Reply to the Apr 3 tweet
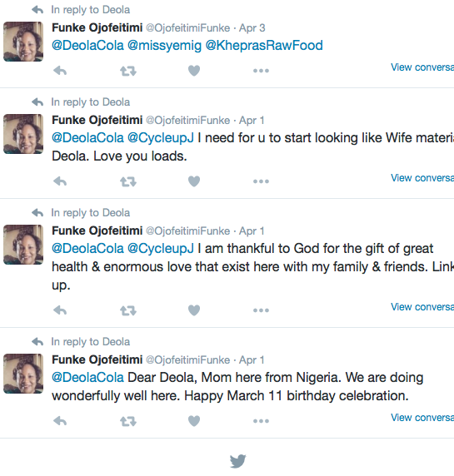The image size is (454, 476). pyautogui.click(x=60, y=71)
